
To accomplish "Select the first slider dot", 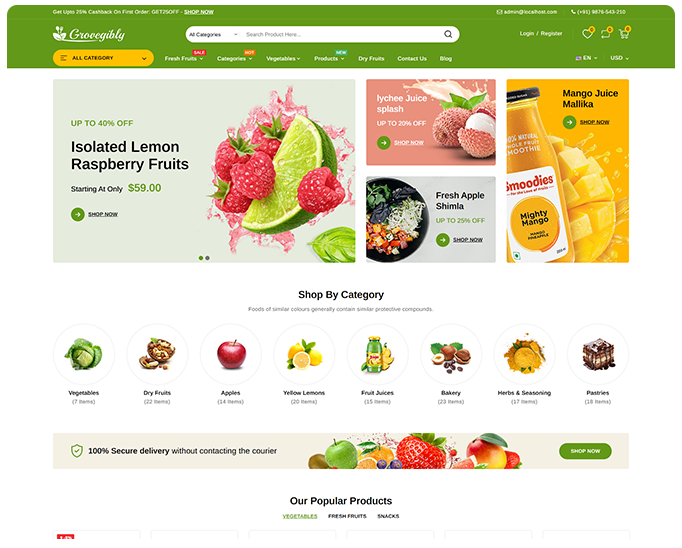I will (201, 258).
